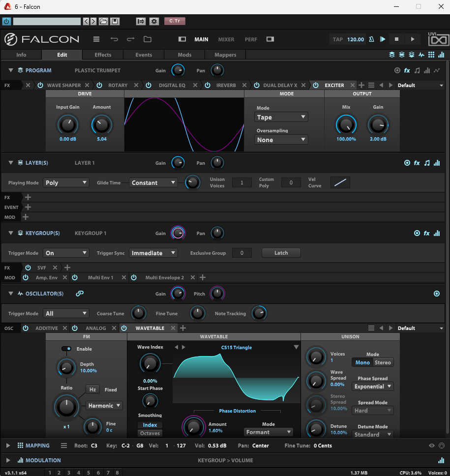Image resolution: width=450 pixels, height=476 pixels.
Task: Switch to the Events tab
Action: (x=144, y=55)
